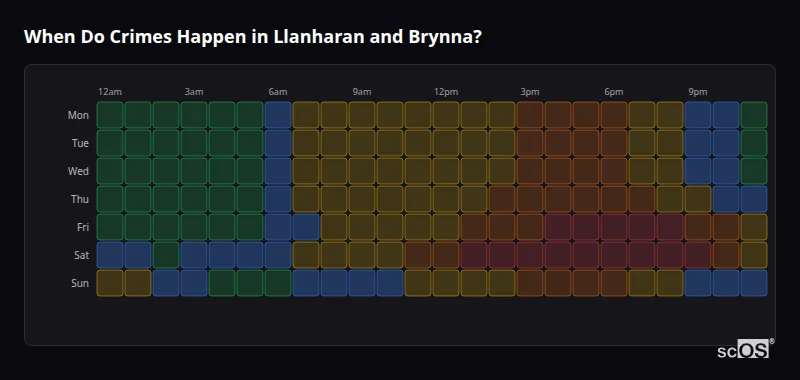The width and height of the screenshot is (800, 380).
Task: Click the 'Mon' row label
Action: (78, 115)
